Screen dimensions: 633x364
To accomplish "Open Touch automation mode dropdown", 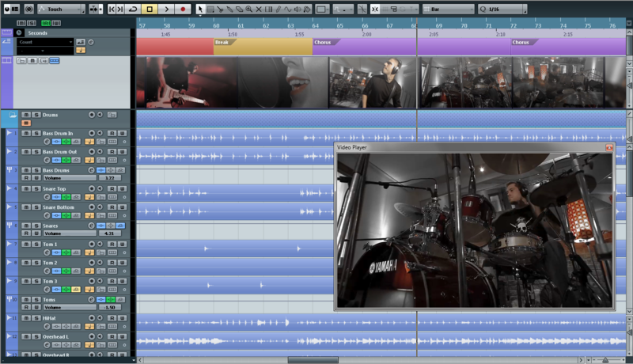I will click(x=61, y=9).
